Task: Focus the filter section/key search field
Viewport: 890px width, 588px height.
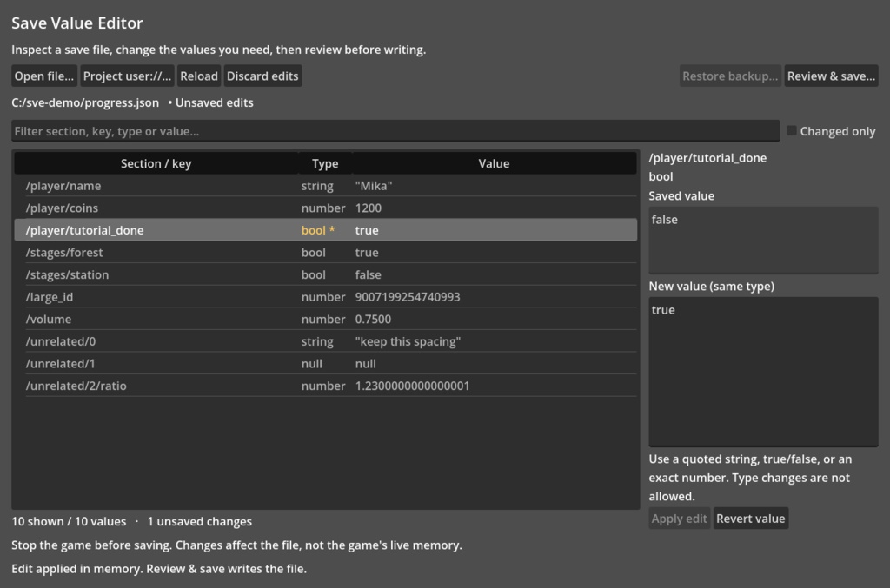Action: 395,131
